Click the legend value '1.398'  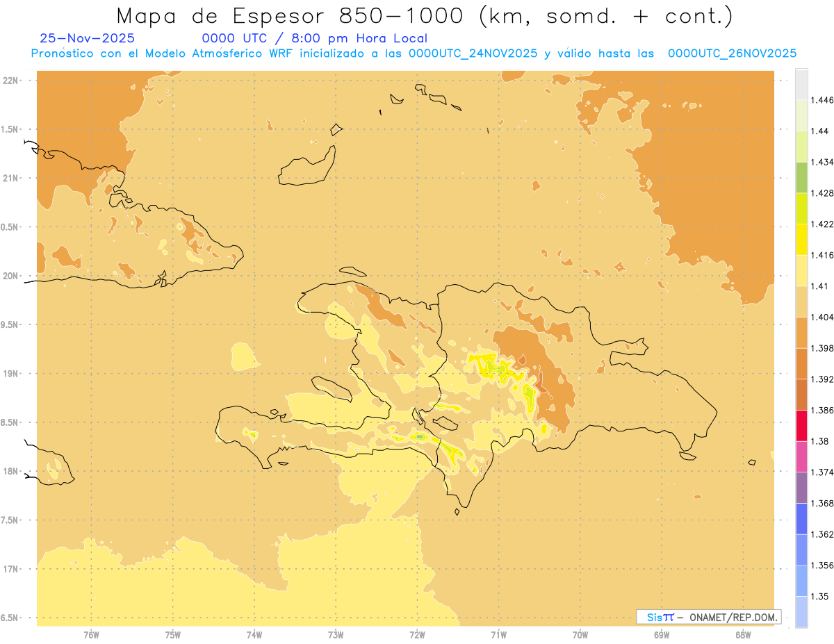(x=822, y=348)
